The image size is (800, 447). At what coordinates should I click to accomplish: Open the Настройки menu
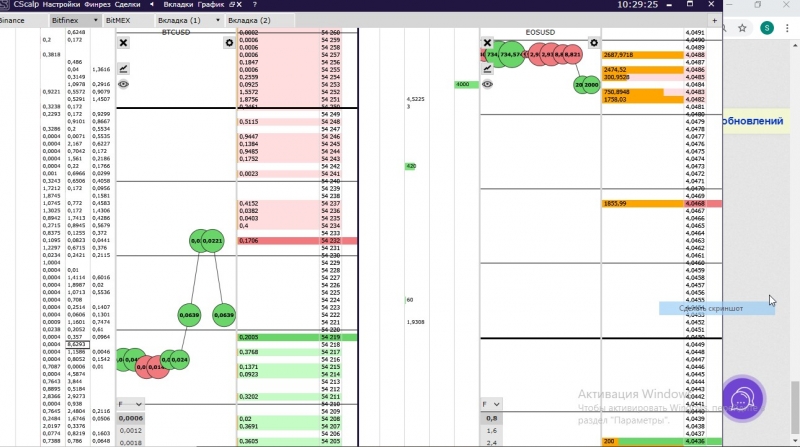pyautogui.click(x=61, y=5)
